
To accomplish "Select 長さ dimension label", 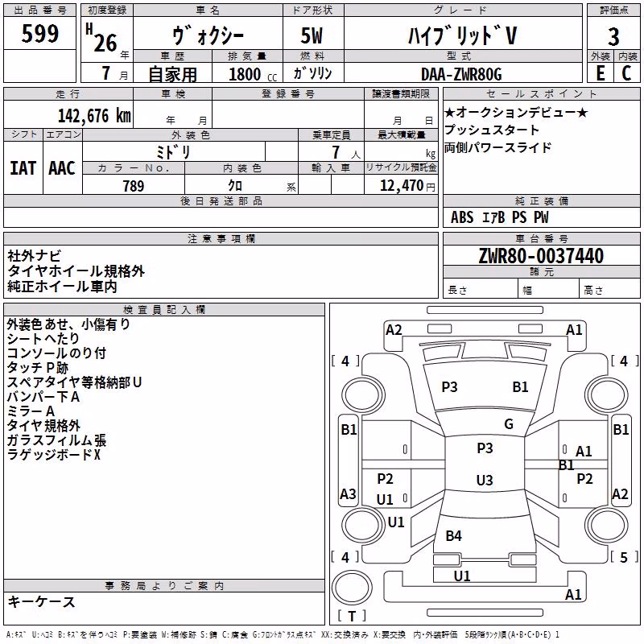I will point(457,291).
